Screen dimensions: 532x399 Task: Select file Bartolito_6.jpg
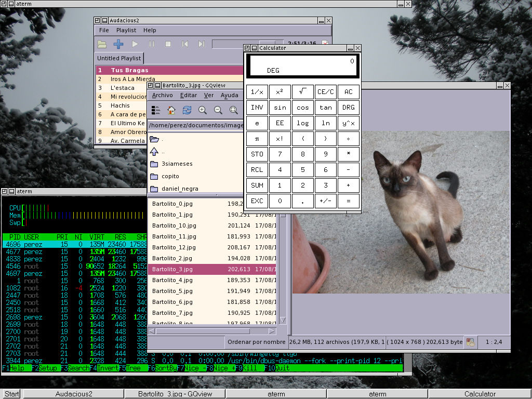click(212, 302)
